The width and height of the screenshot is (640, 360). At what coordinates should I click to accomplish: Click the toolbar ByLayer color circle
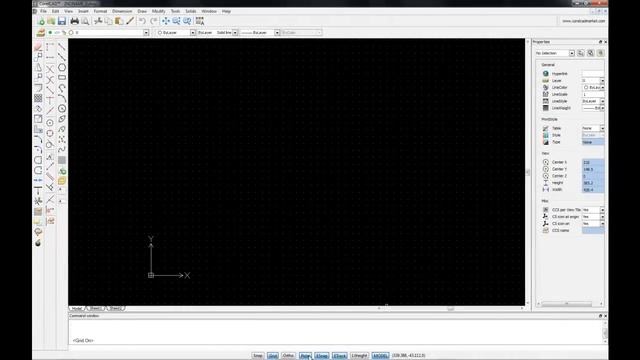coord(160,33)
